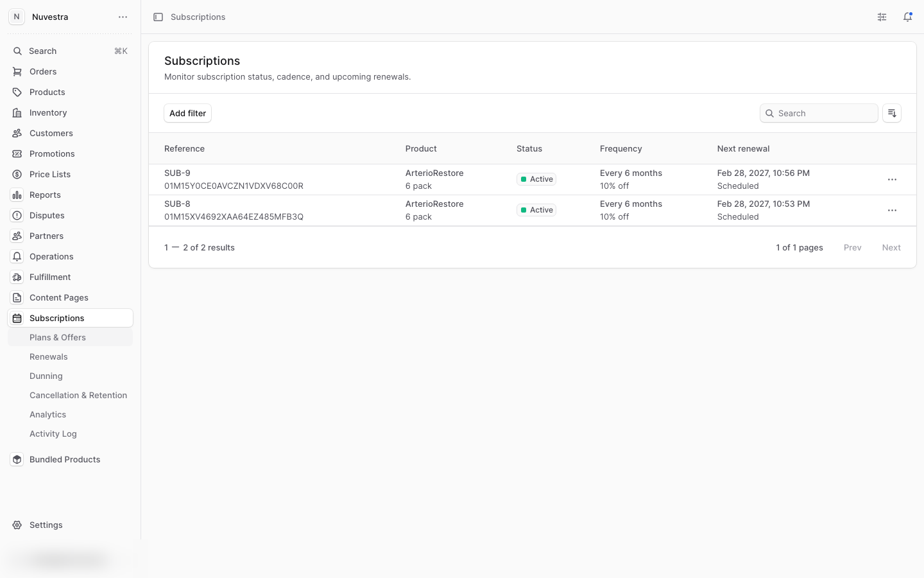Open the Dunning section
This screenshot has height=578, width=924.
70,376
